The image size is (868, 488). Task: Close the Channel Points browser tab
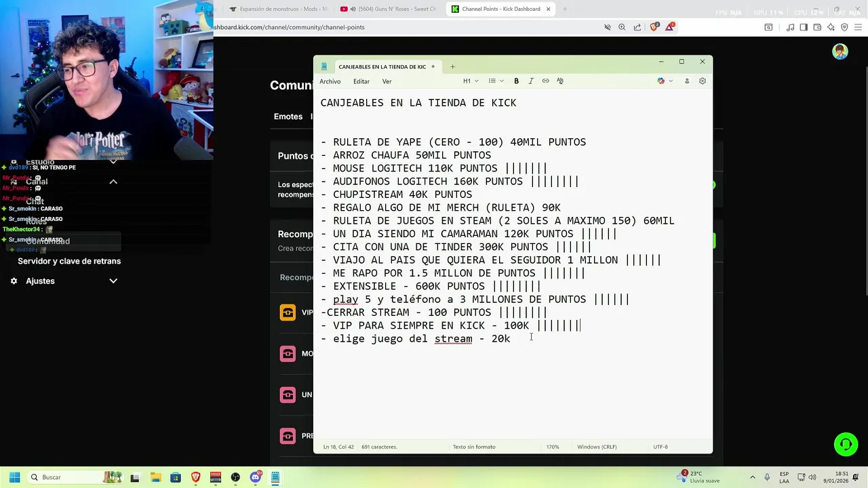549,9
